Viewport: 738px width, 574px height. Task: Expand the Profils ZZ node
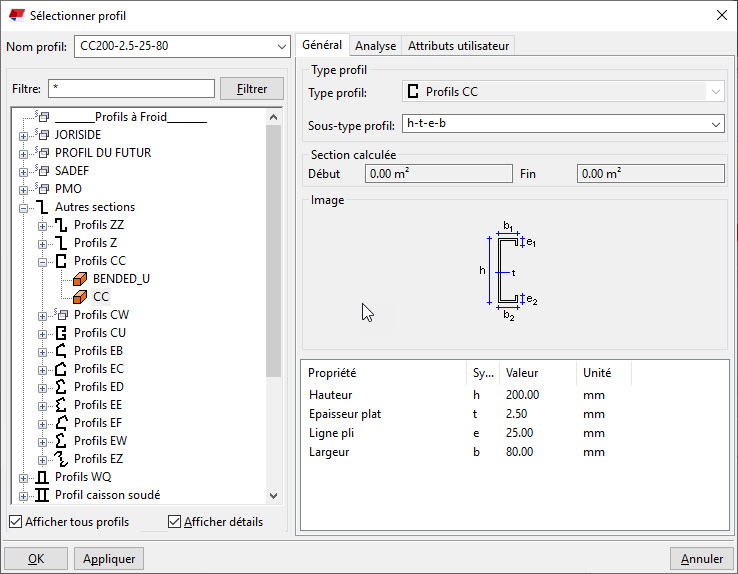(42, 226)
